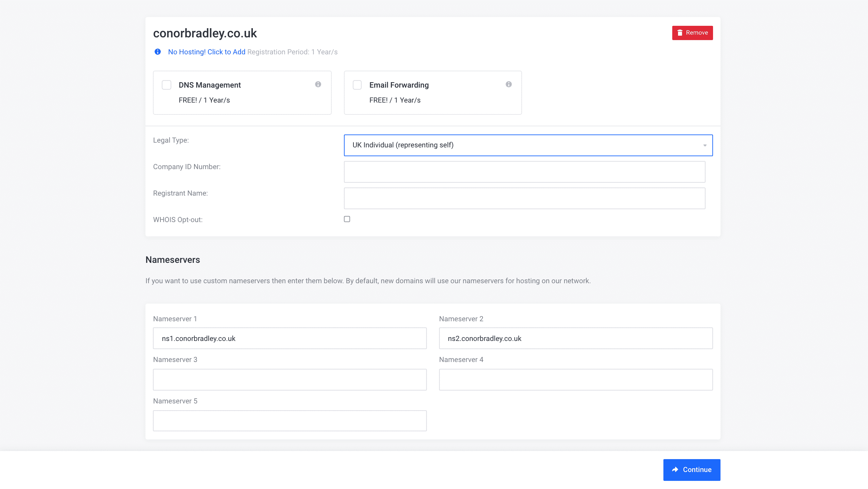868x489 pixels.
Task: Focus the Company ID Number field
Action: tap(524, 172)
